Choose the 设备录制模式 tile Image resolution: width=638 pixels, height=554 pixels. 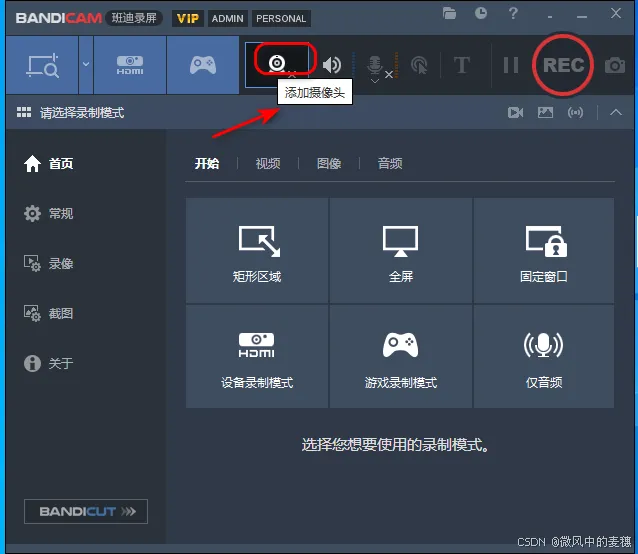click(257, 357)
